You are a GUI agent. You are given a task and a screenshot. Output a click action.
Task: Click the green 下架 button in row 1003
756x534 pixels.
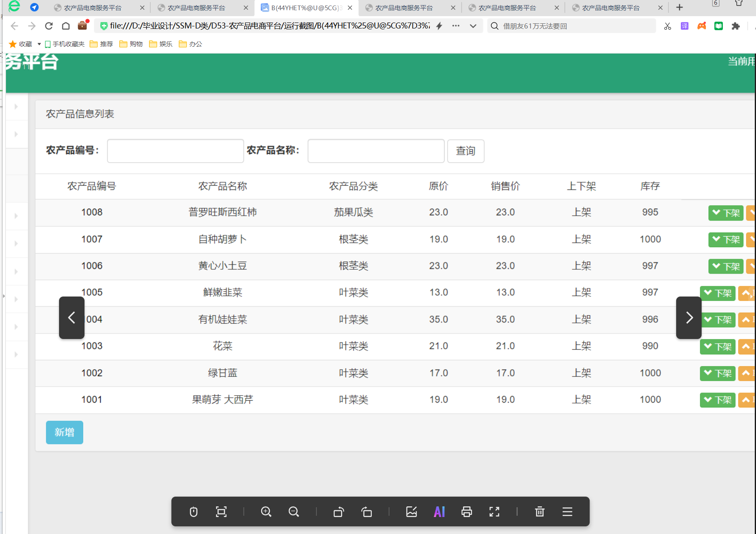click(717, 347)
